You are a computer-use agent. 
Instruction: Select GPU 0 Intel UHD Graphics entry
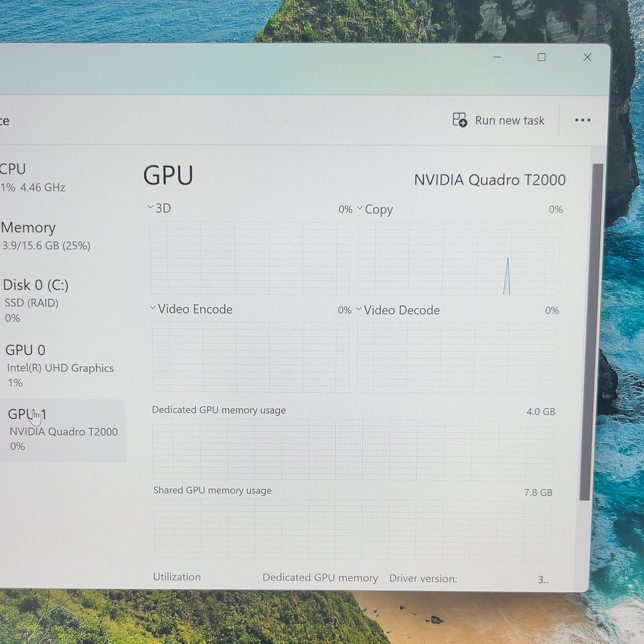coord(61,365)
